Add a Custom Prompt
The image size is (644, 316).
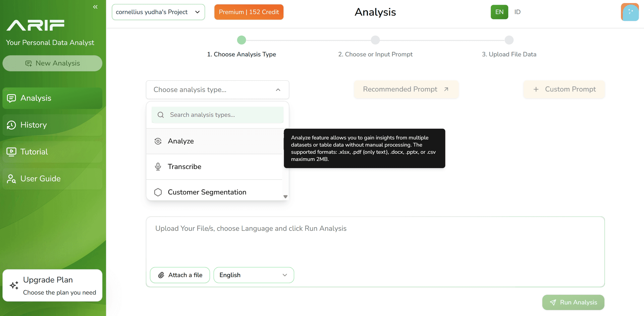click(x=564, y=89)
